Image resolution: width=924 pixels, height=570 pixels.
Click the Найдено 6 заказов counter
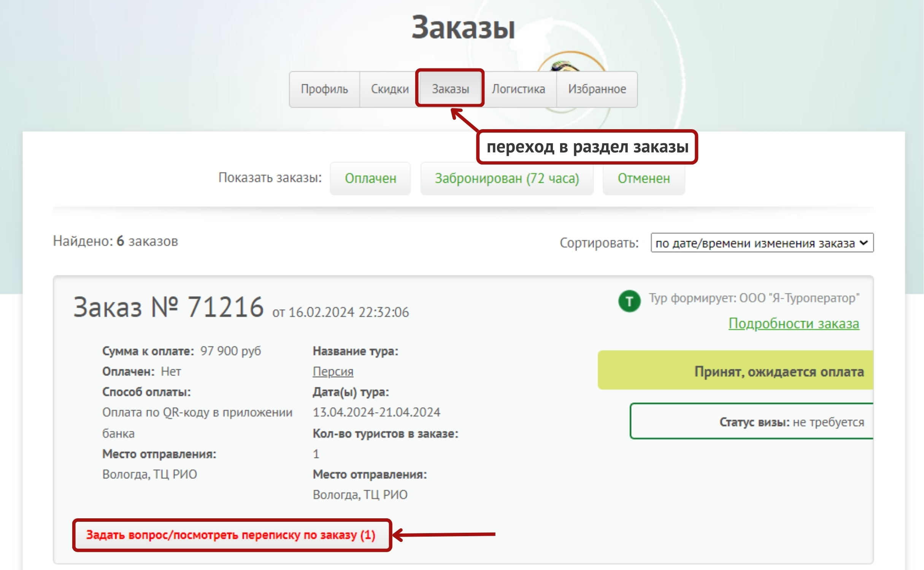coord(115,241)
